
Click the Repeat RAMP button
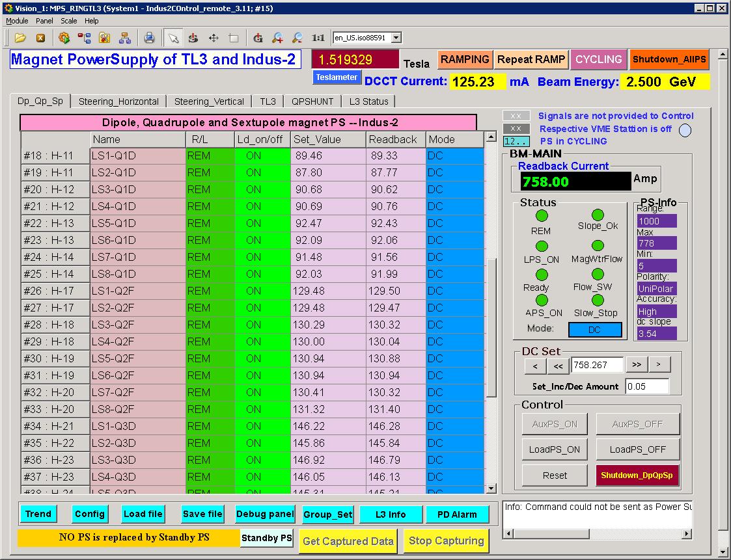click(531, 60)
